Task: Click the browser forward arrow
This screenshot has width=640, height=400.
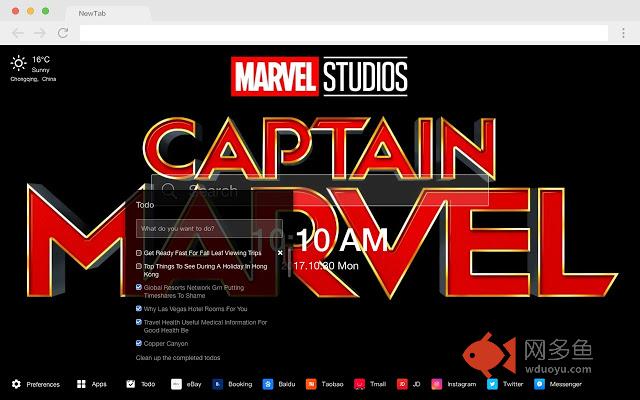Action: click(x=40, y=33)
